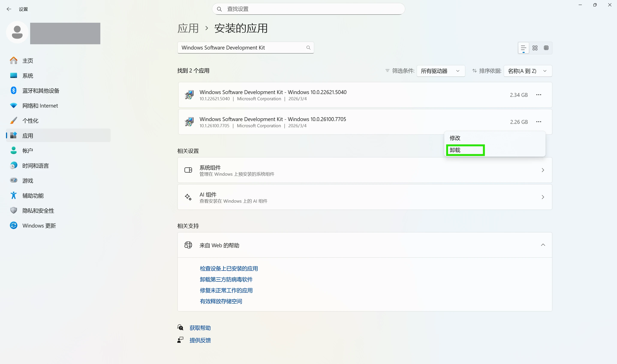617x364 pixels.
Task: Open 帐户 settings
Action: [58, 150]
